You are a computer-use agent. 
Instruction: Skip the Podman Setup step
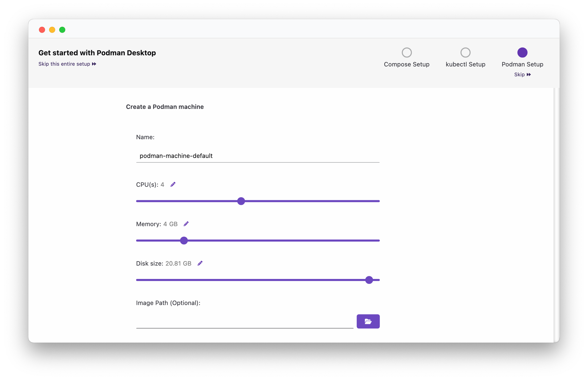520,74
